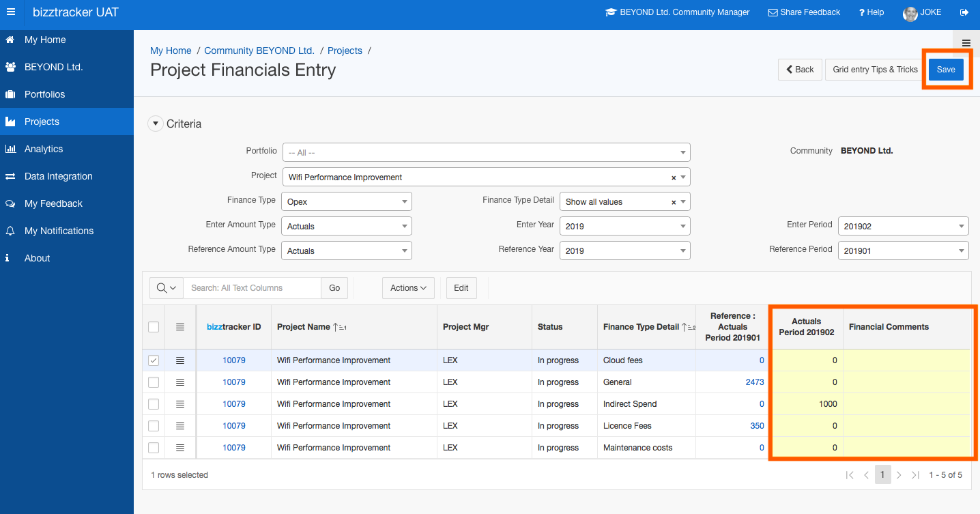Open the Reference Period dropdown

[904, 251]
